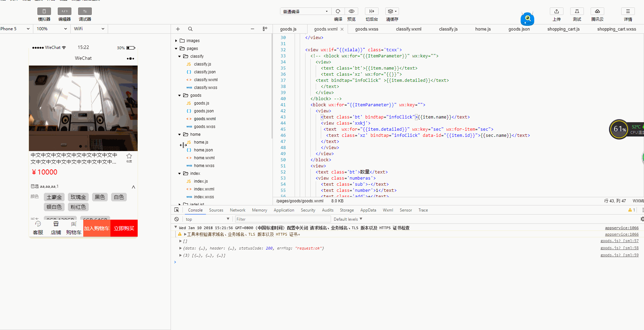This screenshot has width=644, height=330.
Task: Switch to the shopping_cart.js editor tab
Action: [563, 29]
